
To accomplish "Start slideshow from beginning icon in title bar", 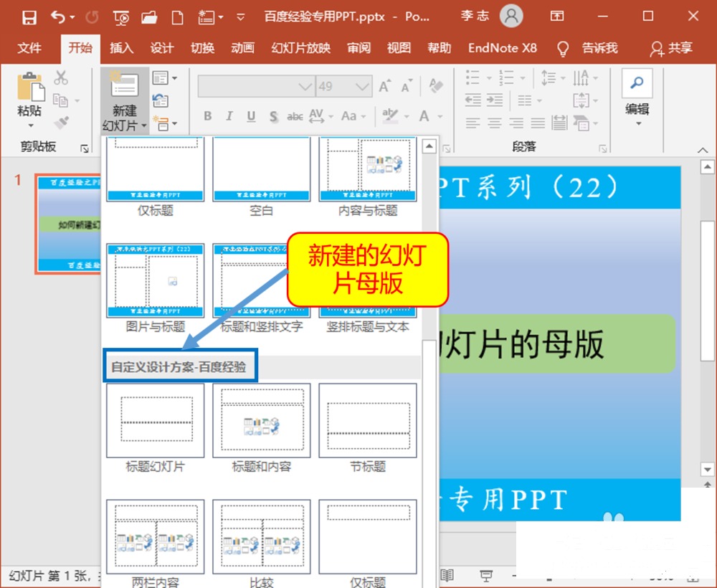I will tap(120, 17).
